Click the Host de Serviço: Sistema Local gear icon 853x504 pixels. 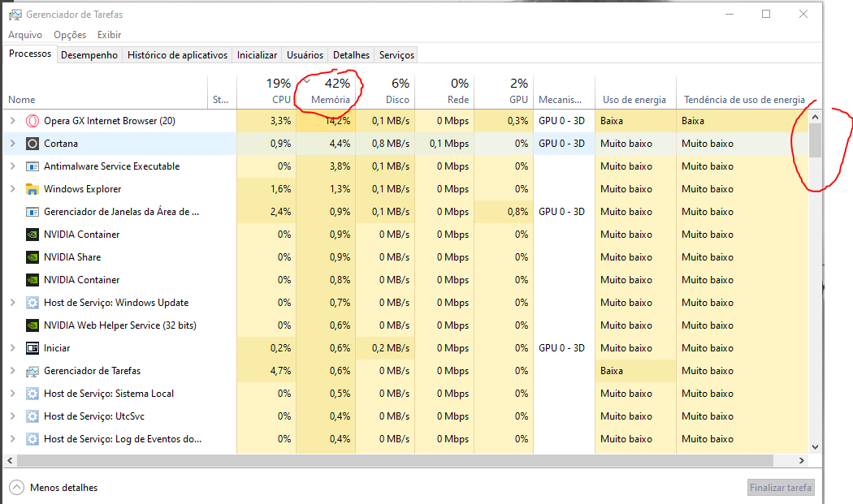(x=32, y=394)
